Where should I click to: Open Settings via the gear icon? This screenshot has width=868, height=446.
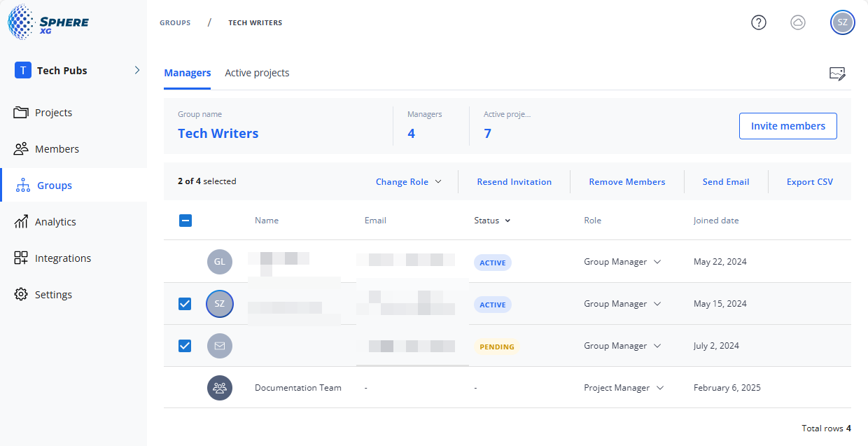click(x=21, y=295)
